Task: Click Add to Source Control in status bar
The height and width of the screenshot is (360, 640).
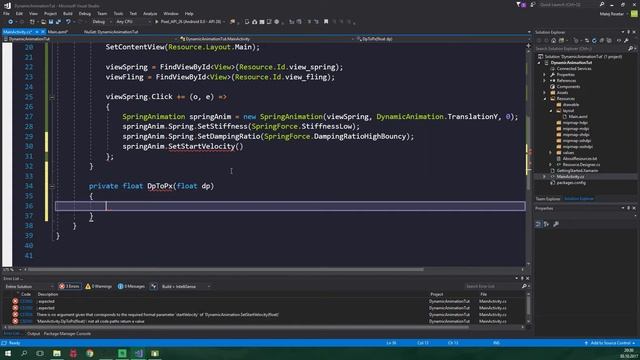Action: tap(610, 343)
